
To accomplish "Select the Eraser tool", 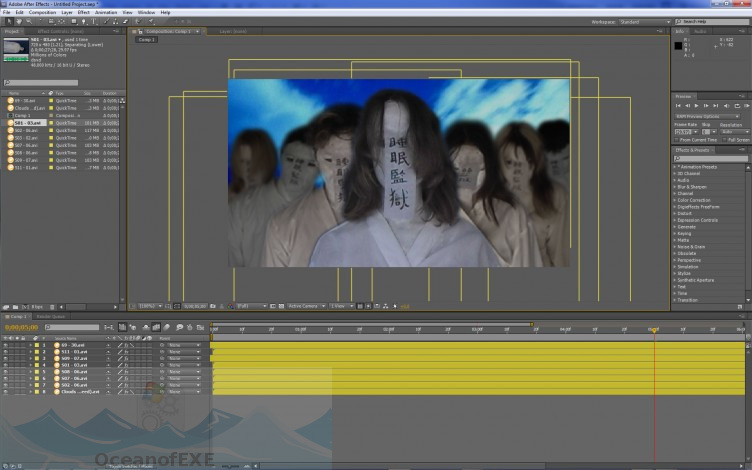I will coord(125,22).
